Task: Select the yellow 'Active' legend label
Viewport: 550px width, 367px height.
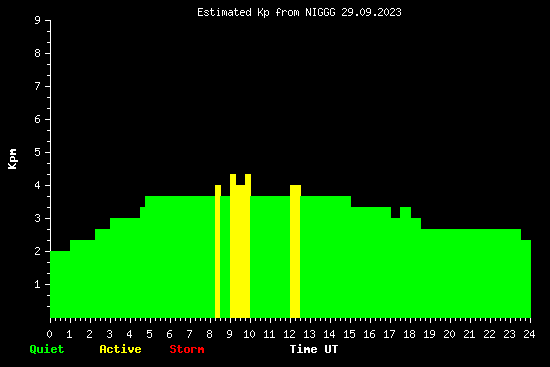Action: click(120, 349)
